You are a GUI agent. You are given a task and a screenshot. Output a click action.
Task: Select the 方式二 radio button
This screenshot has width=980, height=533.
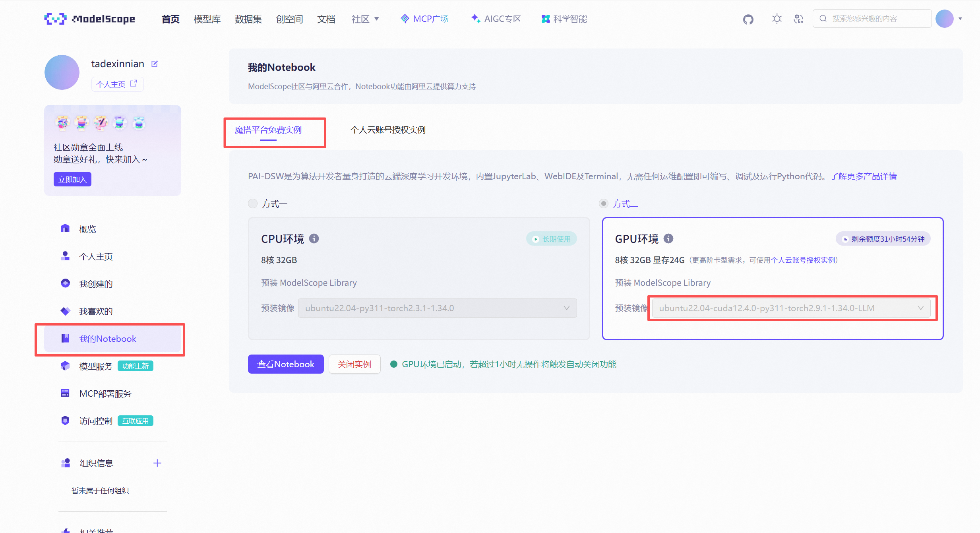point(604,204)
